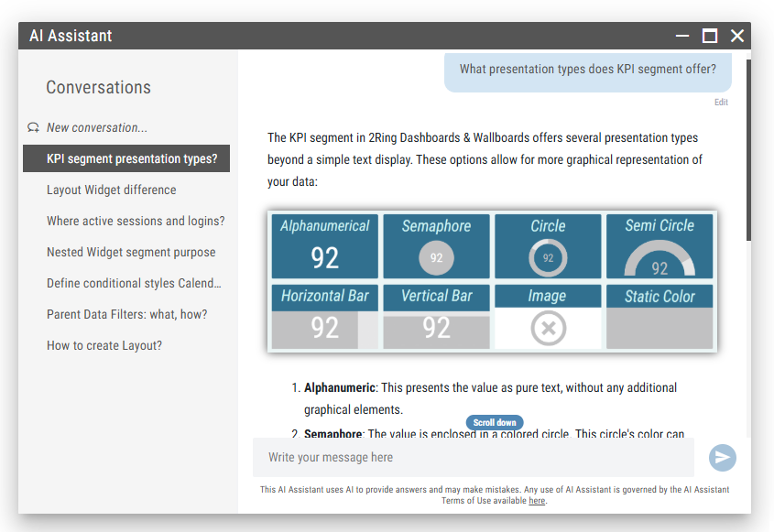Open the Layout Widget difference conversation
Screen dimensions: 774x532
pos(112,190)
